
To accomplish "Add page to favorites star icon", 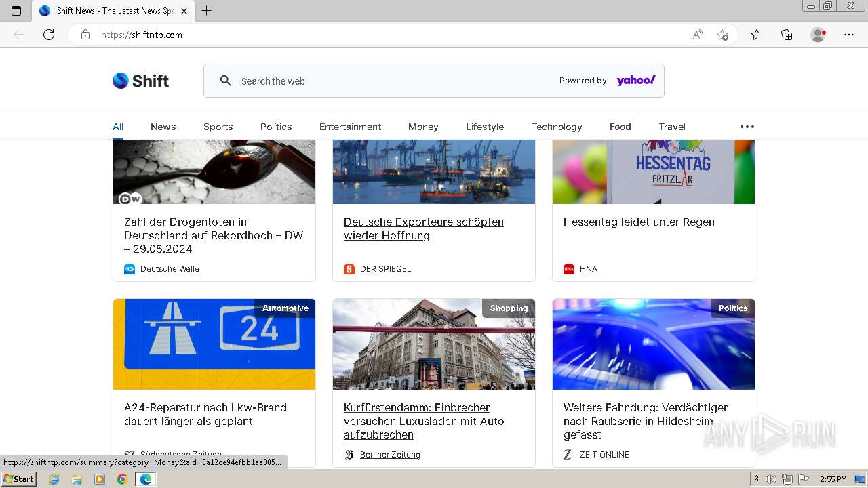I will tap(722, 35).
